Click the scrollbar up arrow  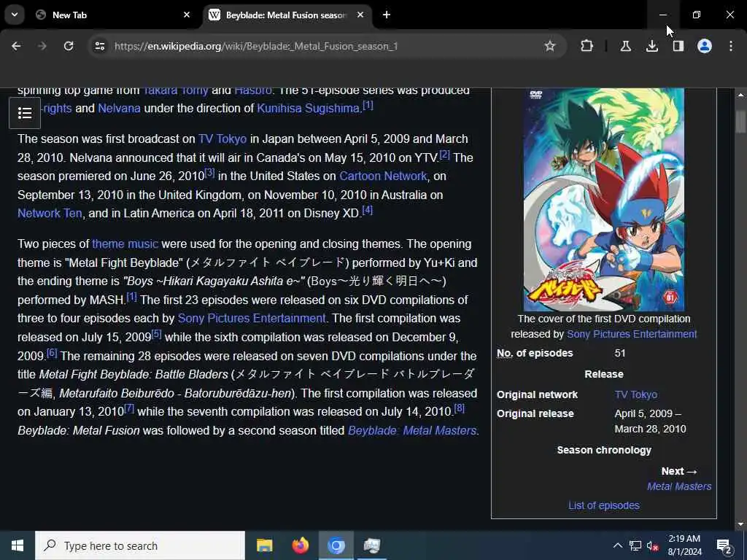pos(740,96)
